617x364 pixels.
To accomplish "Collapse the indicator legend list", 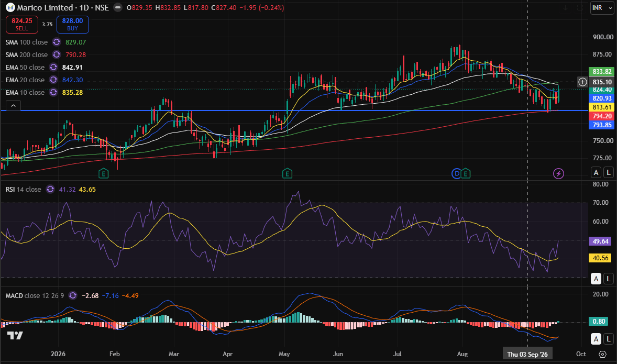I will click(x=14, y=105).
